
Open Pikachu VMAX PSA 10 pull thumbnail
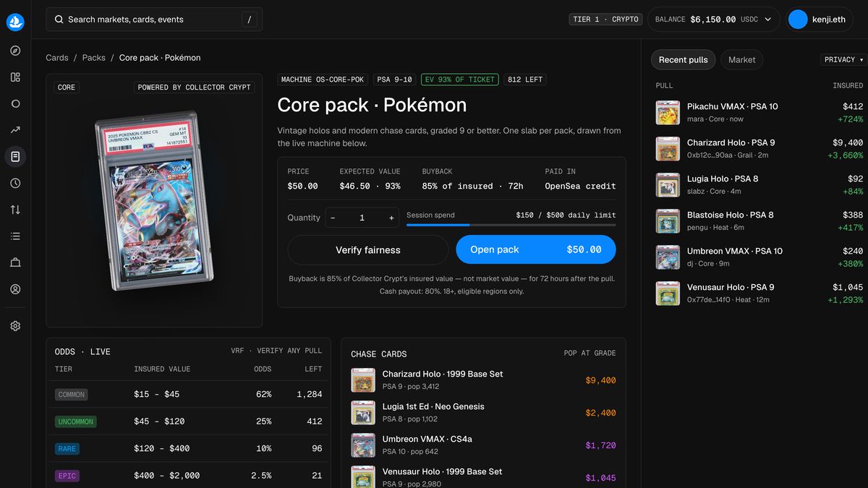click(668, 113)
